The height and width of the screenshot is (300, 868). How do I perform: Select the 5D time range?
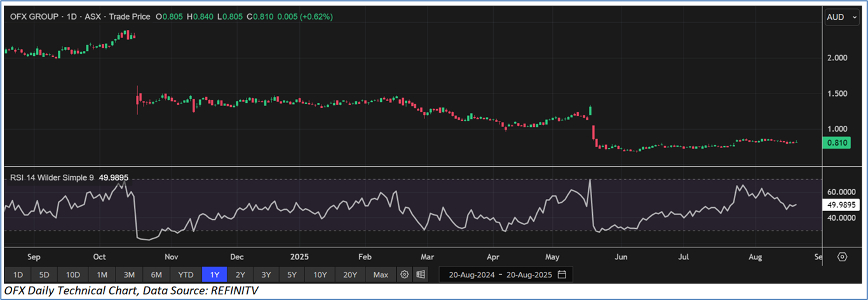tap(44, 275)
